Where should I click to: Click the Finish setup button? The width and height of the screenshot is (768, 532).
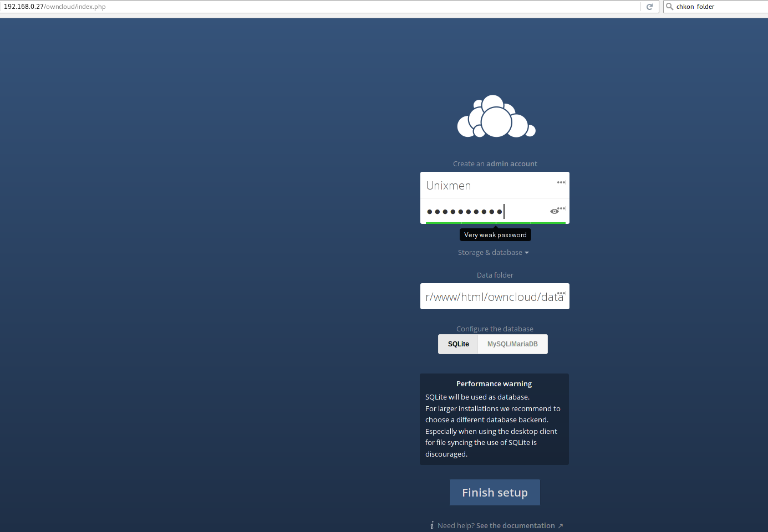click(x=495, y=493)
